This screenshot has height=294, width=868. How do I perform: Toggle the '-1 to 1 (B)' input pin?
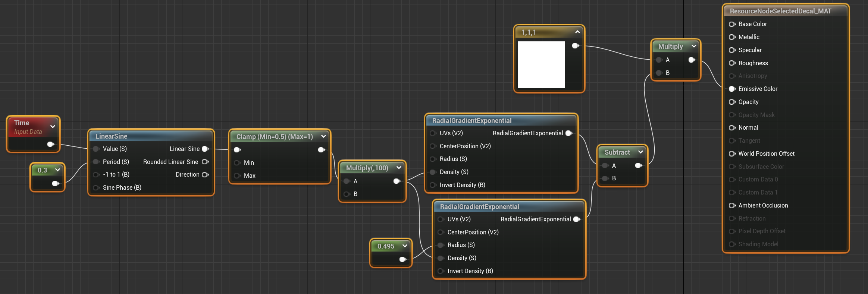tap(96, 174)
